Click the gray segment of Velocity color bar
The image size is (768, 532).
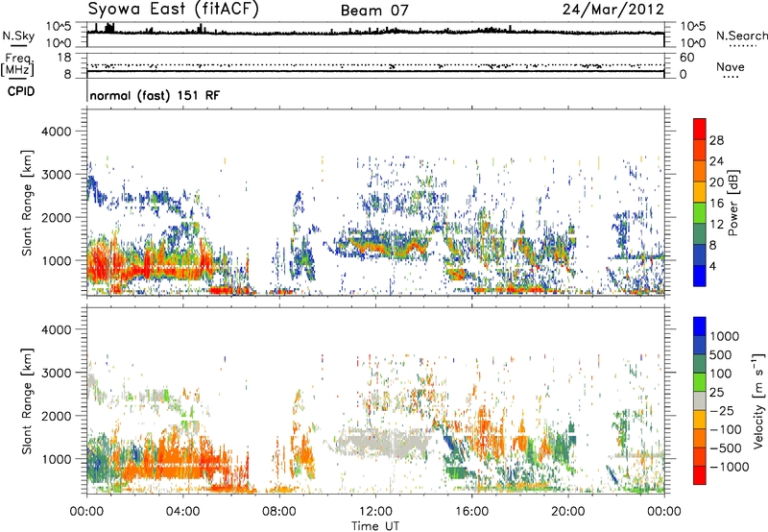pos(700,400)
